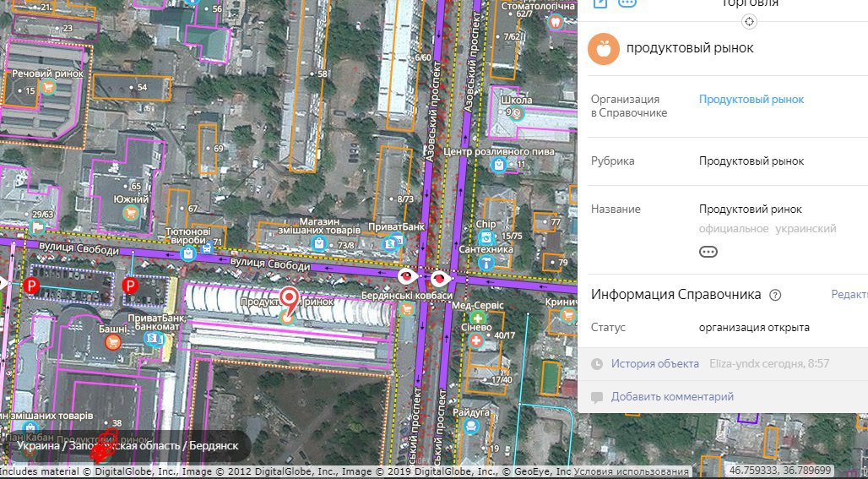Click the help question mark beside Информация Справочника

775,295
